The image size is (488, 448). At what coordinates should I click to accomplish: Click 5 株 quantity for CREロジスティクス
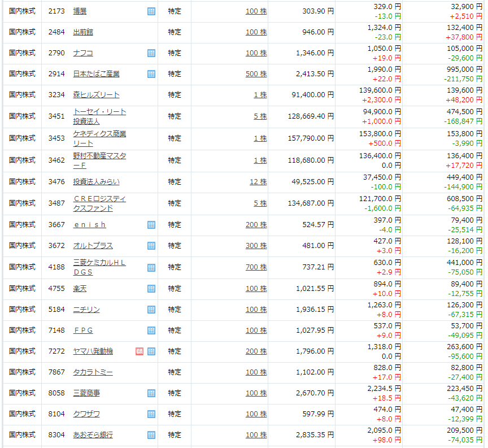pos(260,203)
